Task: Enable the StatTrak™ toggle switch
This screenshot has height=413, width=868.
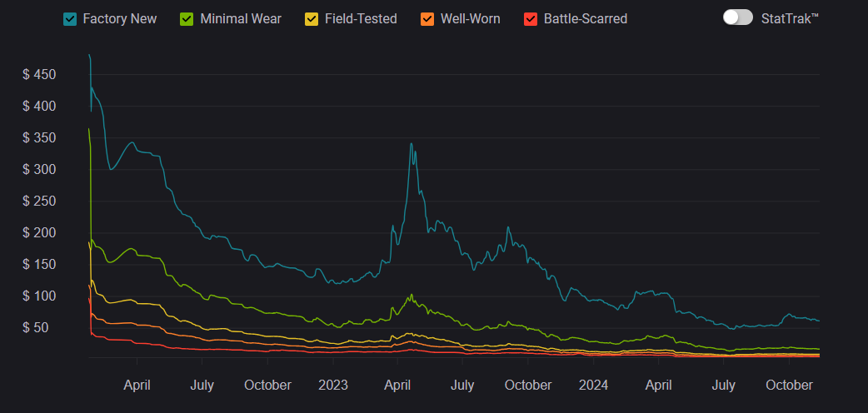Action: [737, 17]
